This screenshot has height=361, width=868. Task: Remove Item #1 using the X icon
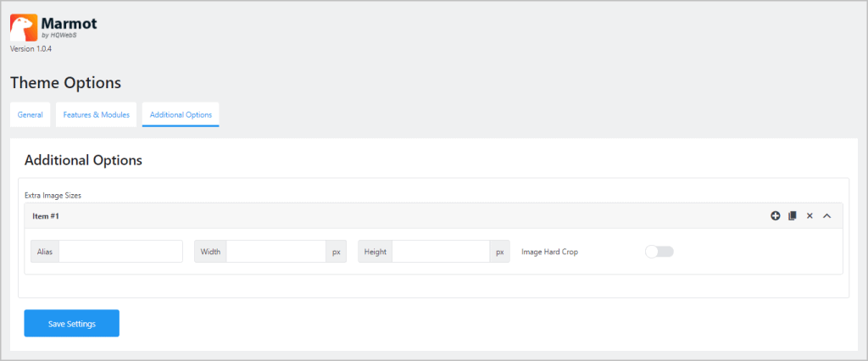[810, 216]
